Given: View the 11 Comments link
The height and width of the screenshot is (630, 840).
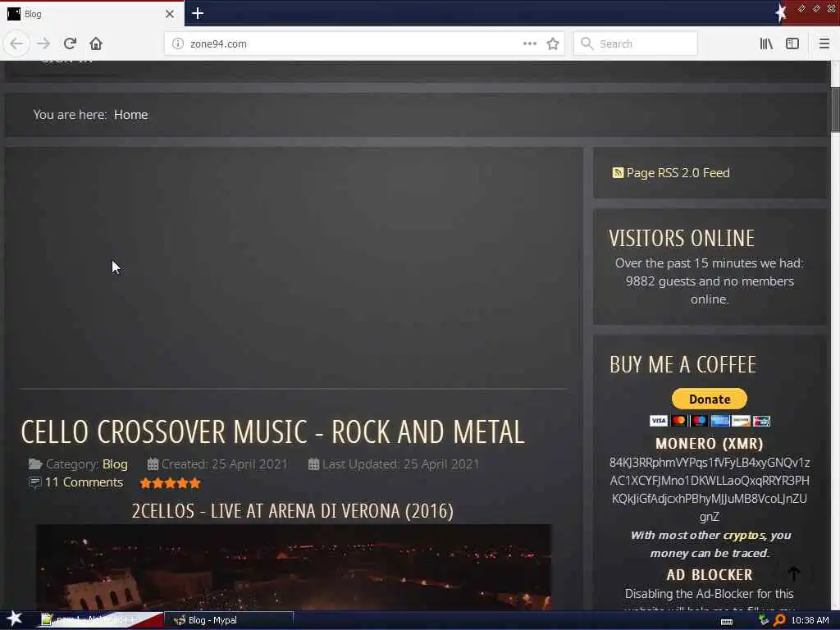Looking at the screenshot, I should [x=84, y=482].
